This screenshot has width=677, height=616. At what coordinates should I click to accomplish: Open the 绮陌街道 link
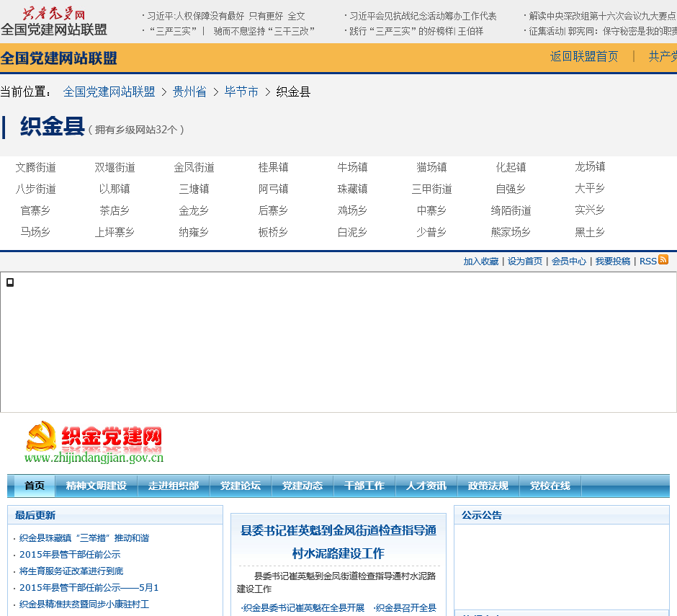tap(511, 210)
